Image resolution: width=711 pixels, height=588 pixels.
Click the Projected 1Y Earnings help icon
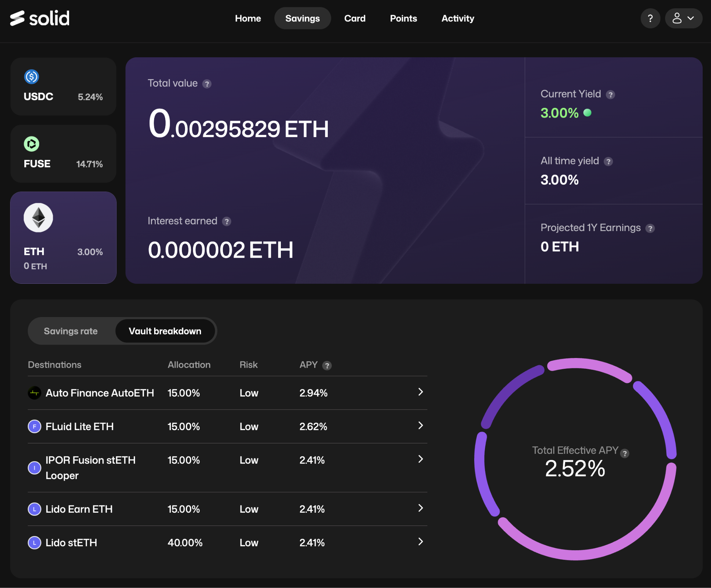650,228
